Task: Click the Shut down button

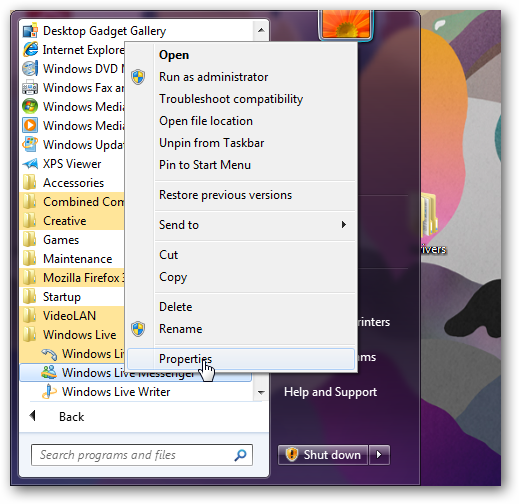Action: [x=323, y=455]
